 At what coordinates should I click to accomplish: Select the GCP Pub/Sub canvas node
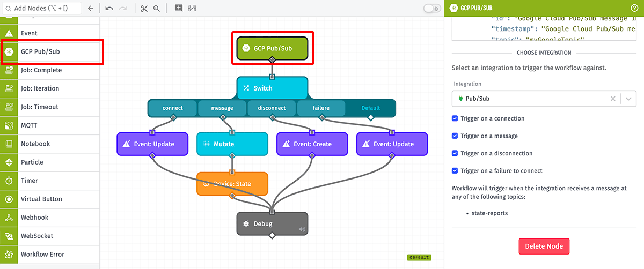272,48
